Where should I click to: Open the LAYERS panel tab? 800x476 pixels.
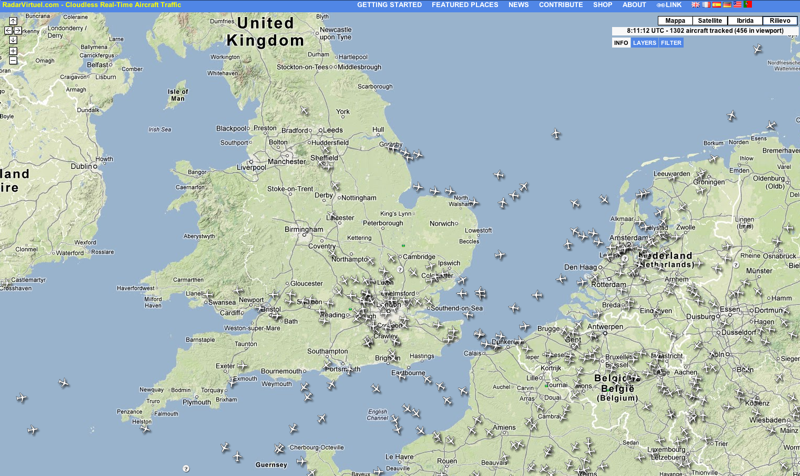tap(644, 43)
